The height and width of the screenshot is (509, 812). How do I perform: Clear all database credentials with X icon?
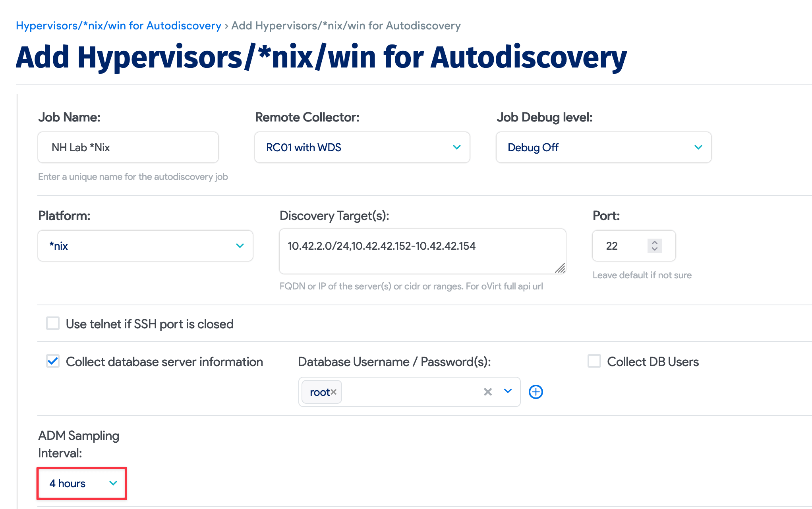(x=487, y=392)
